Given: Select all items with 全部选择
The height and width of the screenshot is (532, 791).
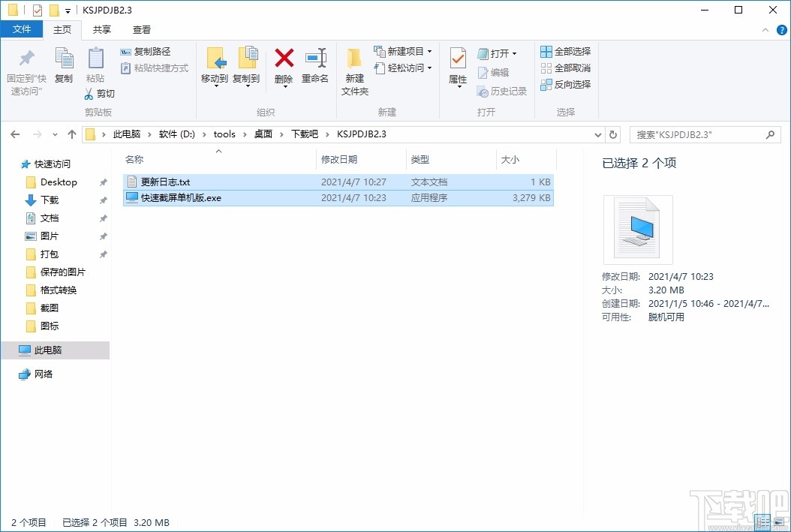Looking at the screenshot, I should click(x=565, y=51).
